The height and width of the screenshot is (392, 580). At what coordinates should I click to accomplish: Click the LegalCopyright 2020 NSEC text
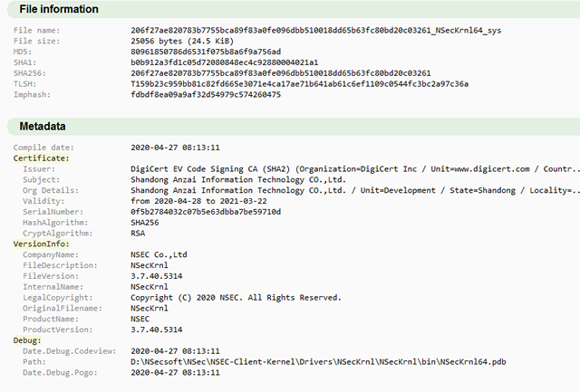(x=236, y=297)
